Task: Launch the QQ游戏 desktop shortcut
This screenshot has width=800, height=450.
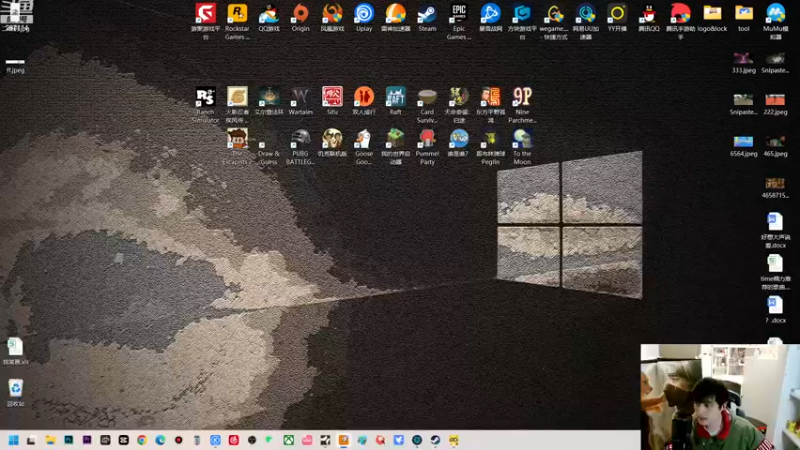Action: (x=269, y=18)
